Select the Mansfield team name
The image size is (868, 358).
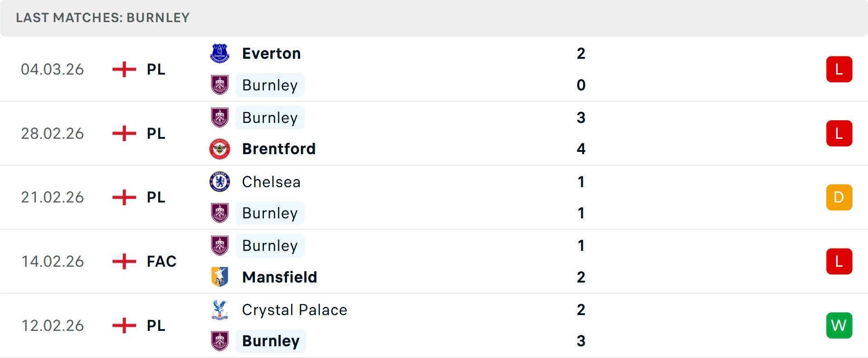[279, 277]
